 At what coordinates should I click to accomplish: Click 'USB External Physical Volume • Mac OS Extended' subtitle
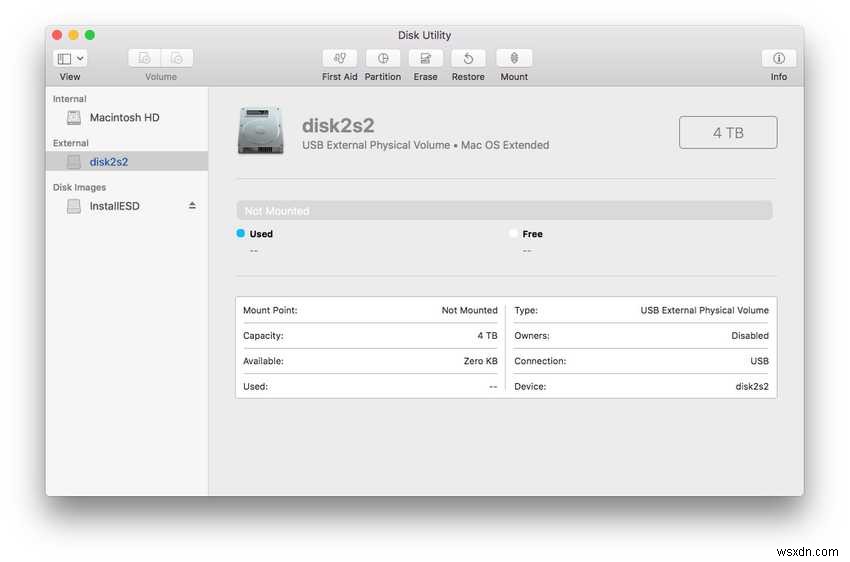click(426, 145)
